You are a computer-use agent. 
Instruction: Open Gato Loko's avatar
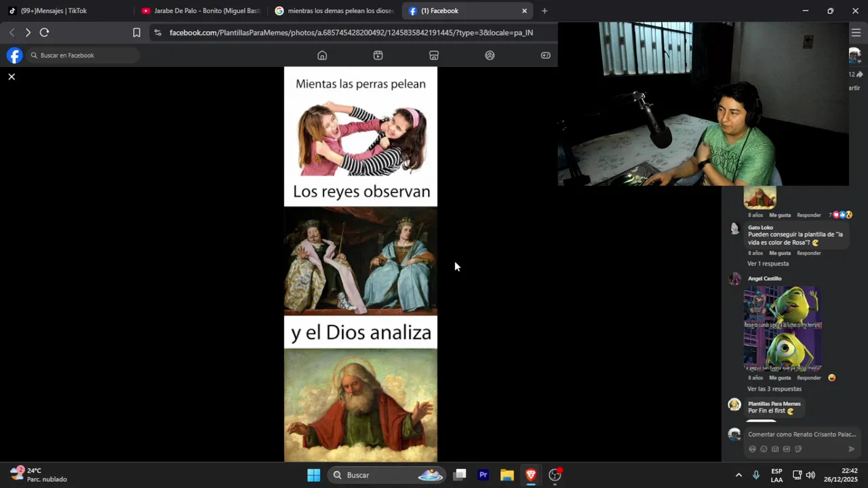click(x=734, y=229)
